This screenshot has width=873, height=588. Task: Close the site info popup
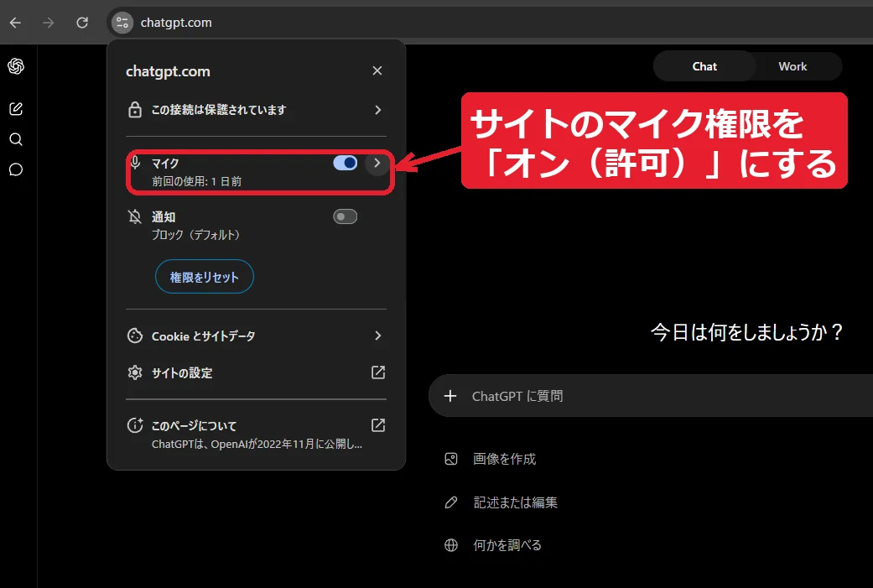[x=377, y=70]
